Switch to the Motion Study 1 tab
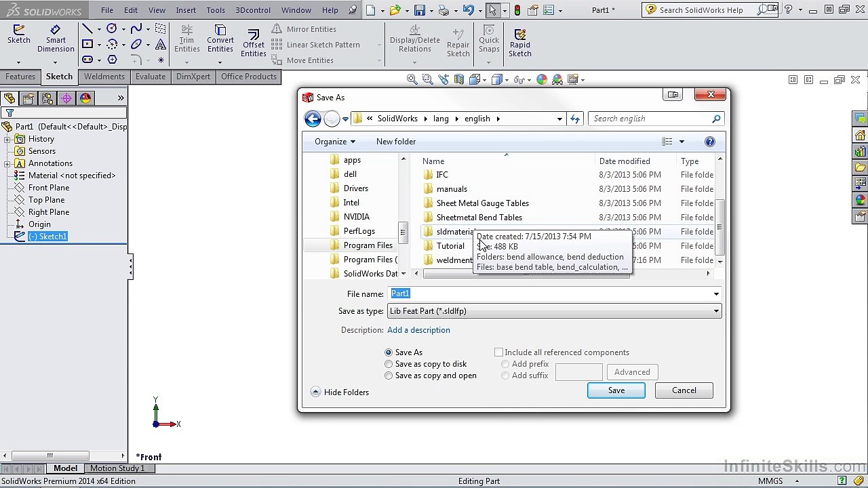The height and width of the screenshot is (488, 868). click(x=117, y=468)
